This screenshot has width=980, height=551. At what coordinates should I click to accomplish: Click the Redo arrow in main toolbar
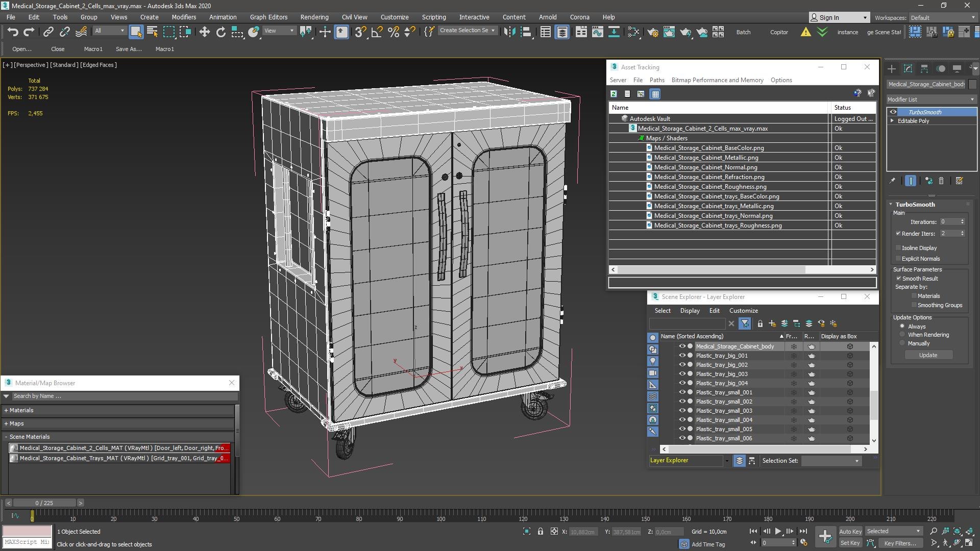coord(29,32)
